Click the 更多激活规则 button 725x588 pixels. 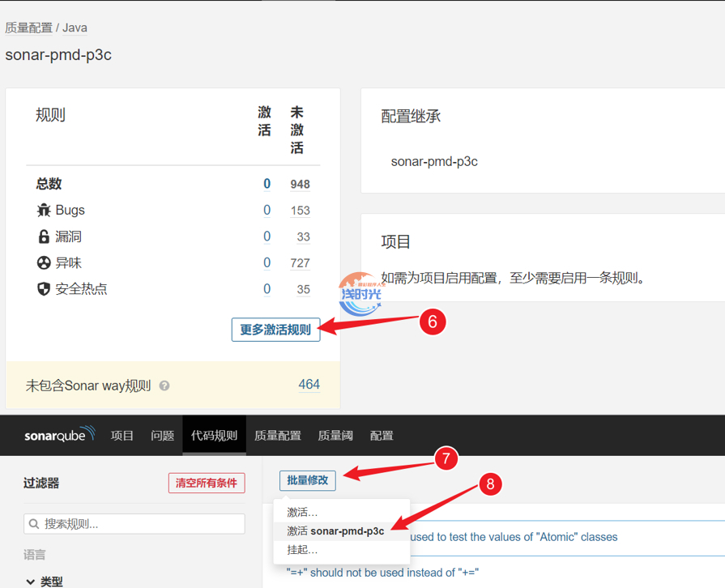click(x=275, y=330)
